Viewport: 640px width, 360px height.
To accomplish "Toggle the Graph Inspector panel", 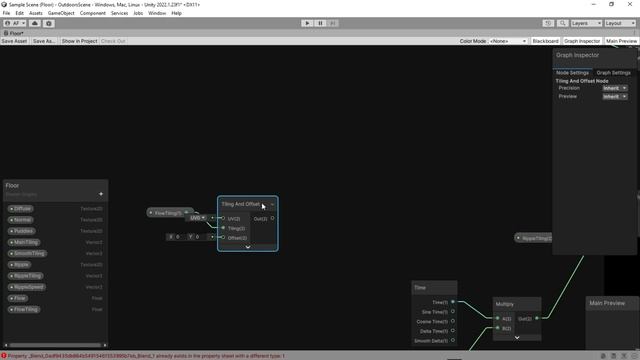I will (x=582, y=41).
